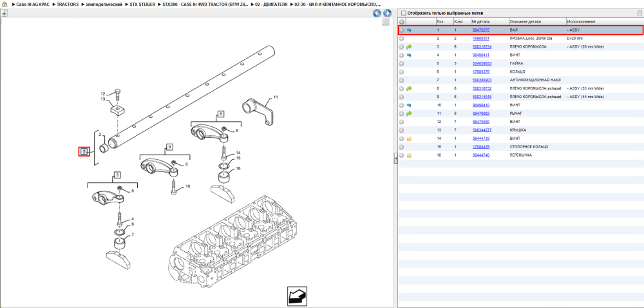Click blue arrow icon in position 4 ВИНТ row

[409, 55]
